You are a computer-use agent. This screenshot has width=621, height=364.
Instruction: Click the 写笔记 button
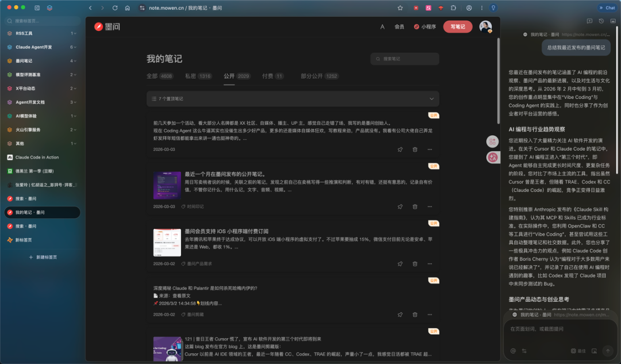pos(457,26)
